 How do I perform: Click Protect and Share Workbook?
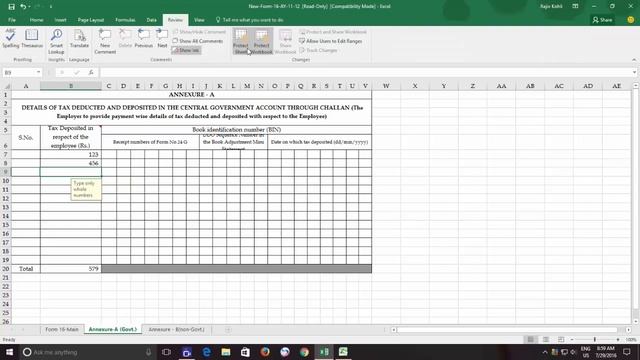click(x=333, y=32)
